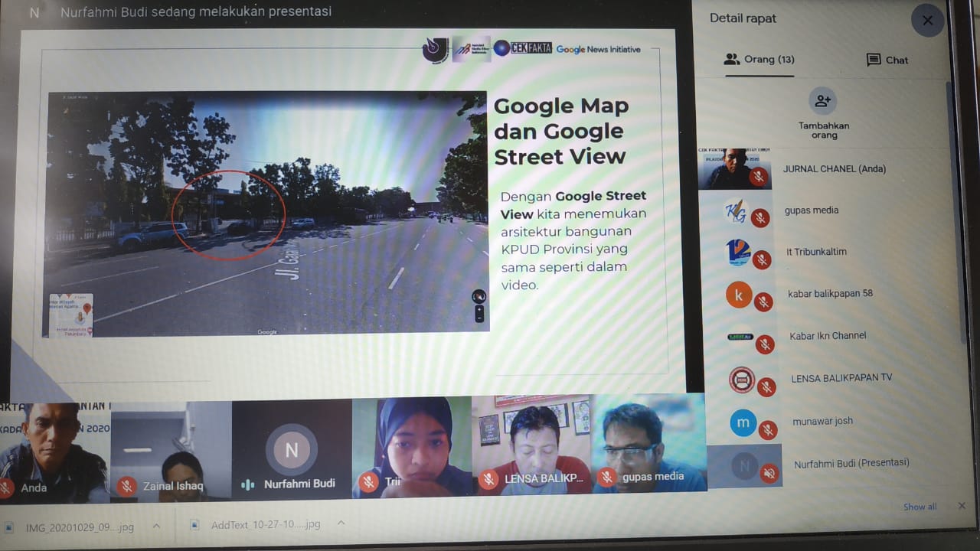The width and height of the screenshot is (980, 551).
Task: Click the blue m avatar of munawar josh
Action: pos(743,422)
